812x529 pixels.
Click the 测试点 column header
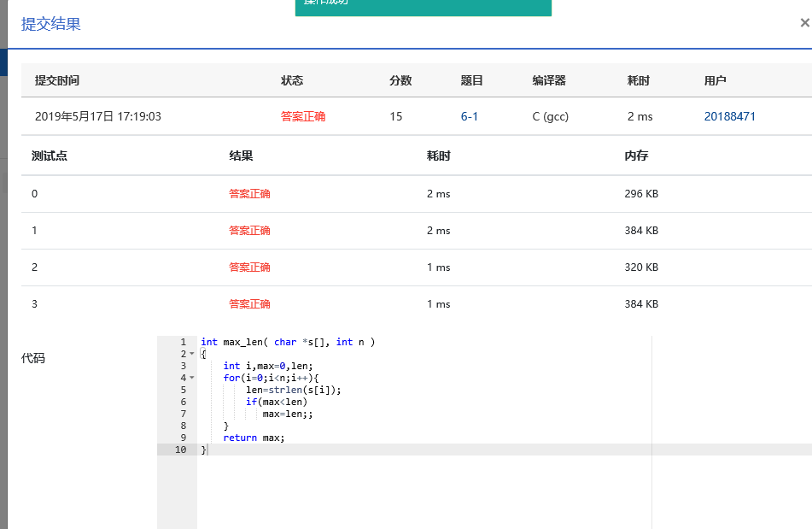pyautogui.click(x=50, y=156)
